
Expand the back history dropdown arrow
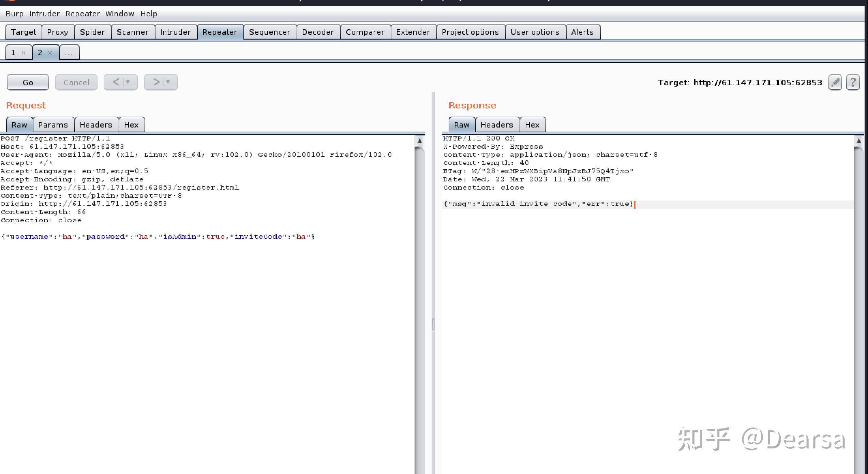click(128, 82)
